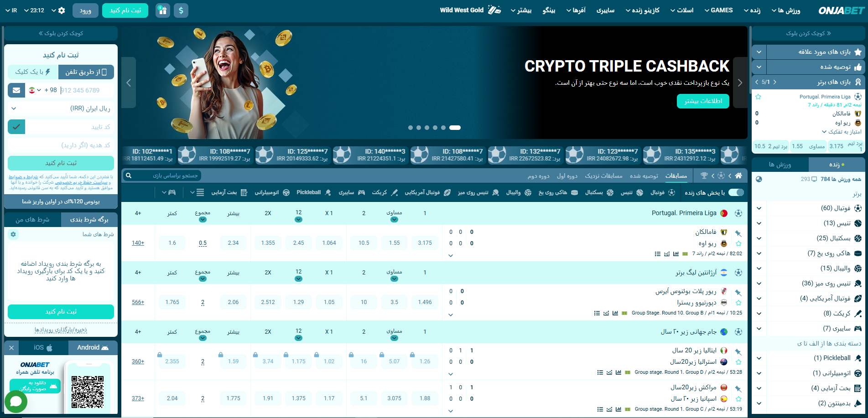Click the dollar sign deposit icon
This screenshot has width=868, height=418.
pos(181,10)
